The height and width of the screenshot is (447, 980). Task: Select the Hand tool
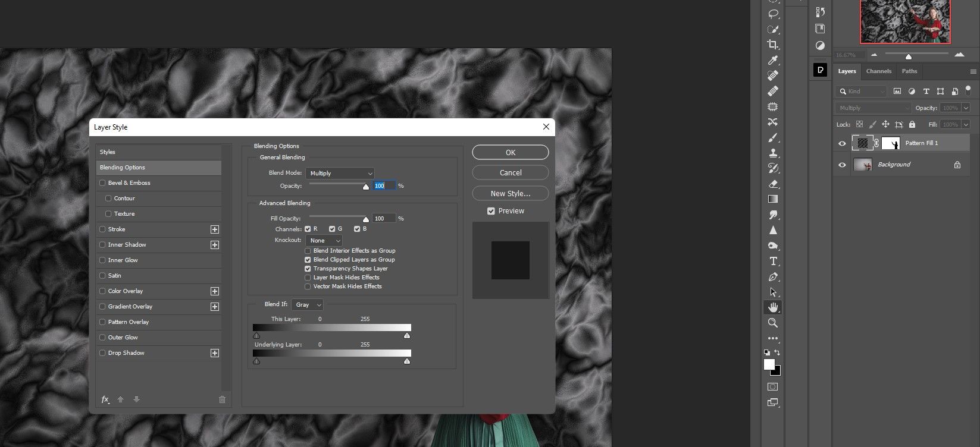pyautogui.click(x=773, y=307)
